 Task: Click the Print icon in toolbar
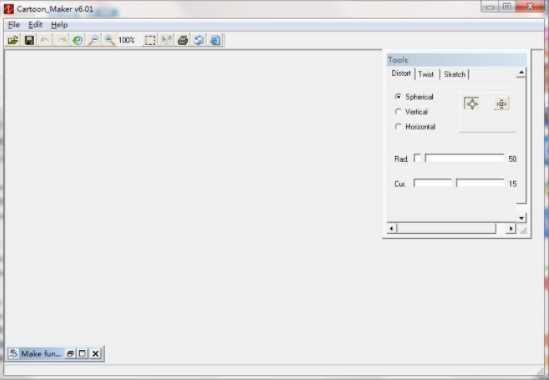click(182, 40)
